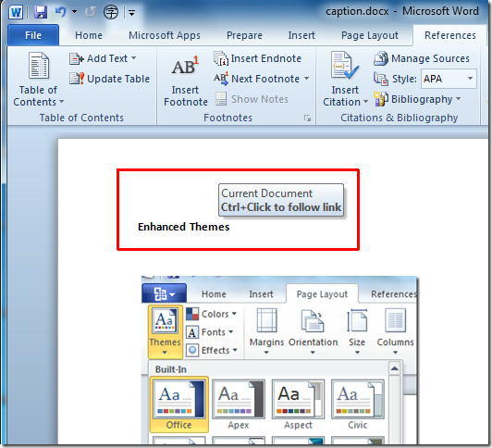Click the Size icon in the embedded image
492x448 pixels.
357,321
